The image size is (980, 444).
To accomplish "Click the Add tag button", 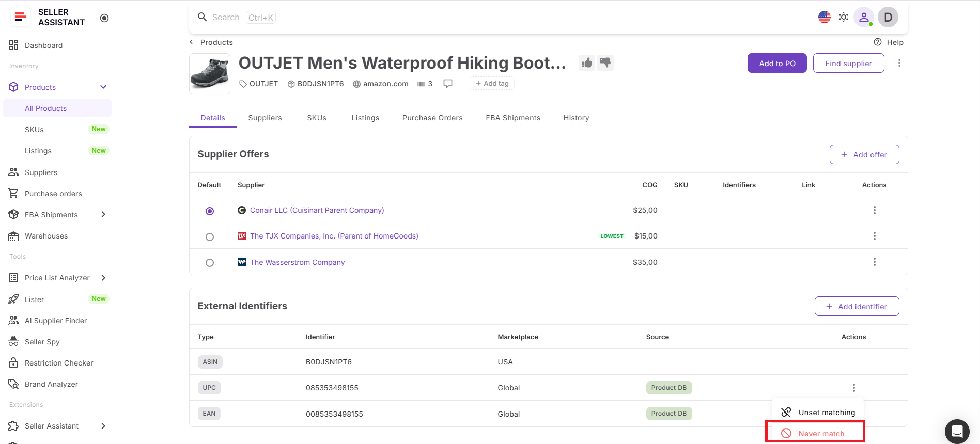I will [492, 83].
